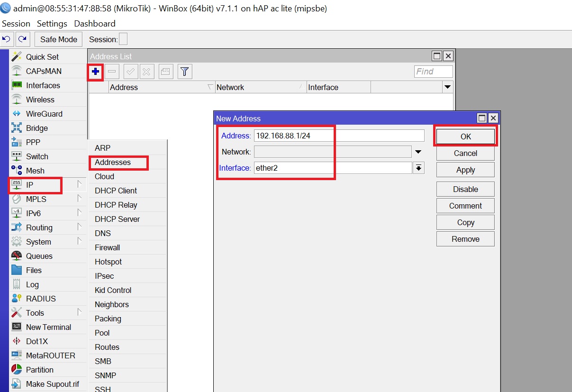
Task: Open the Settings menu
Action: coord(52,24)
